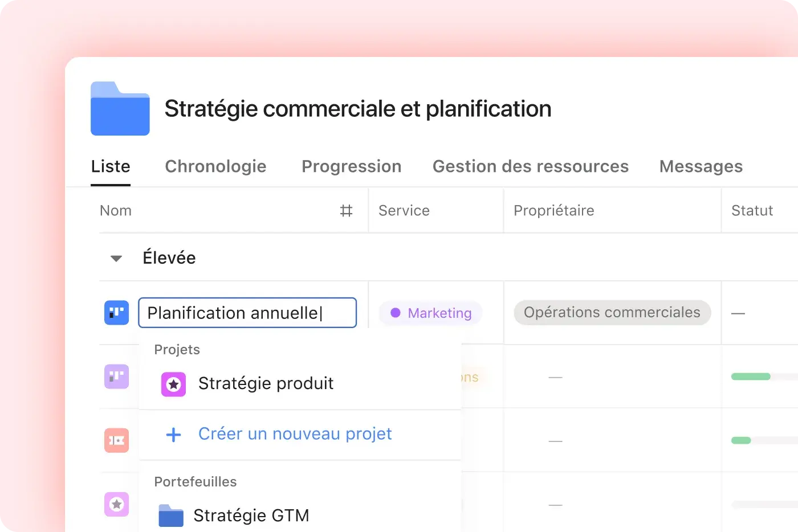Select Stratégie produit from suggestions
The image size is (798, 532).
300,384
